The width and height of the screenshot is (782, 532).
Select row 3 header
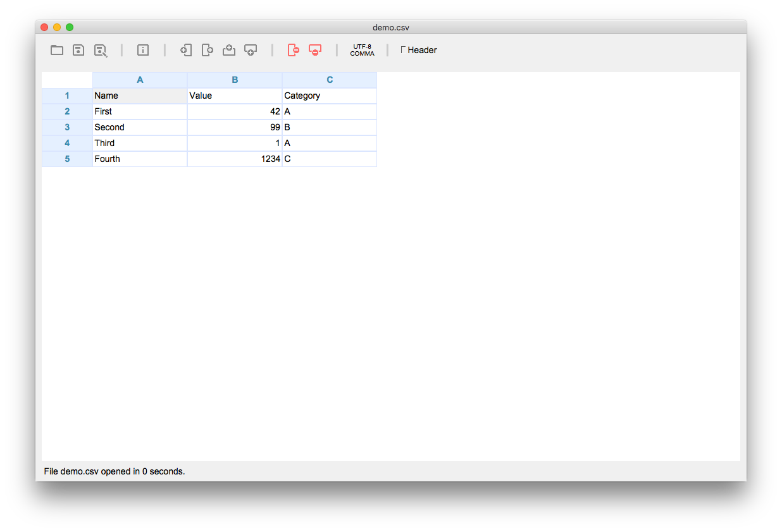[x=67, y=127]
